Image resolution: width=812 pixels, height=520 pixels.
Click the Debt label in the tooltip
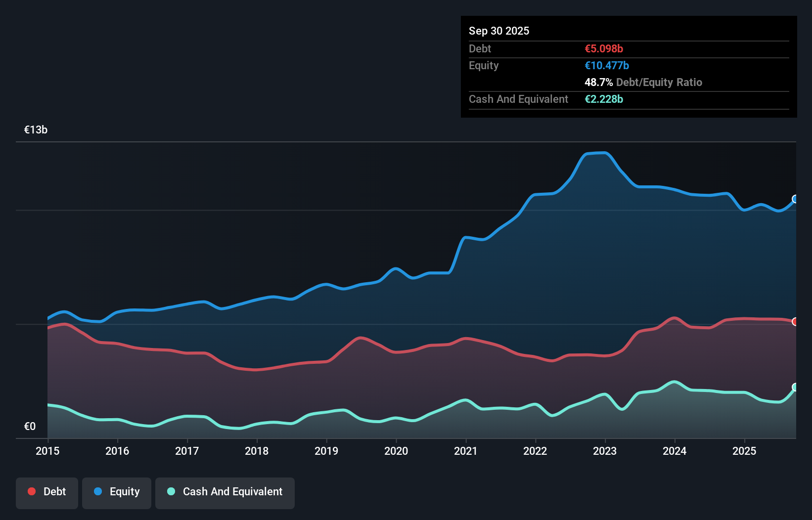click(480, 48)
